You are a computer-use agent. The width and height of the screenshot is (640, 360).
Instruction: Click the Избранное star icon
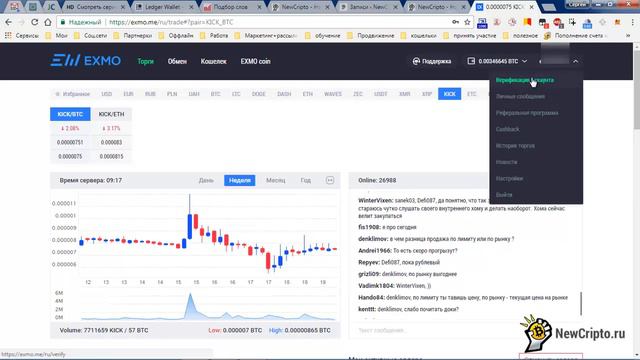coord(58,94)
